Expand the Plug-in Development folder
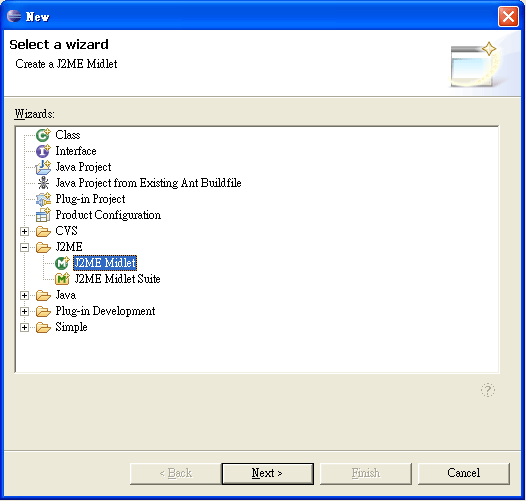The width and height of the screenshot is (526, 501). [24, 311]
